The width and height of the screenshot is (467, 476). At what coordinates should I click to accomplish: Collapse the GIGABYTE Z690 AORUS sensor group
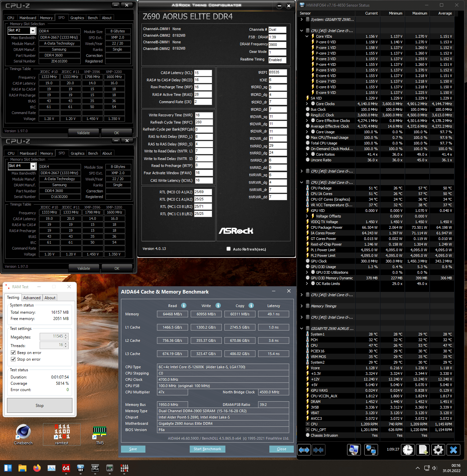click(x=301, y=329)
